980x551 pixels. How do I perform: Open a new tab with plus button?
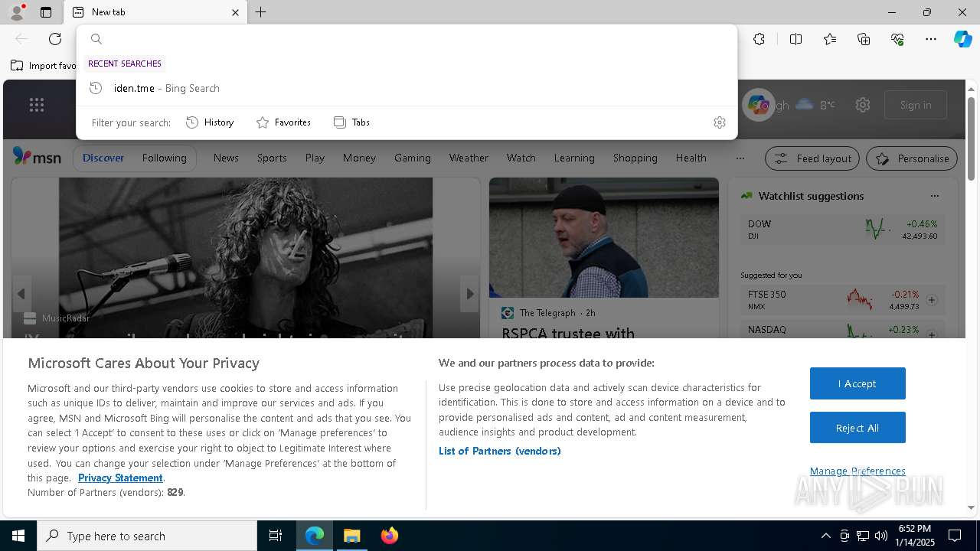261,12
